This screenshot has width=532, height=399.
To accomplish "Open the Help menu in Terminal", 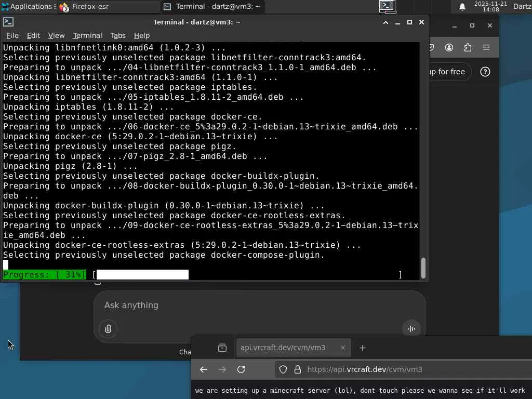I will [x=141, y=35].
